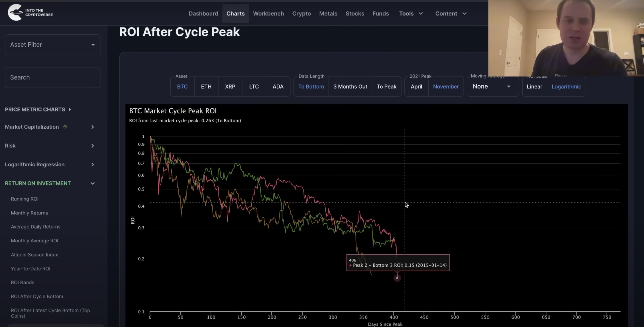Expand Price Metric Charts section

tap(38, 109)
